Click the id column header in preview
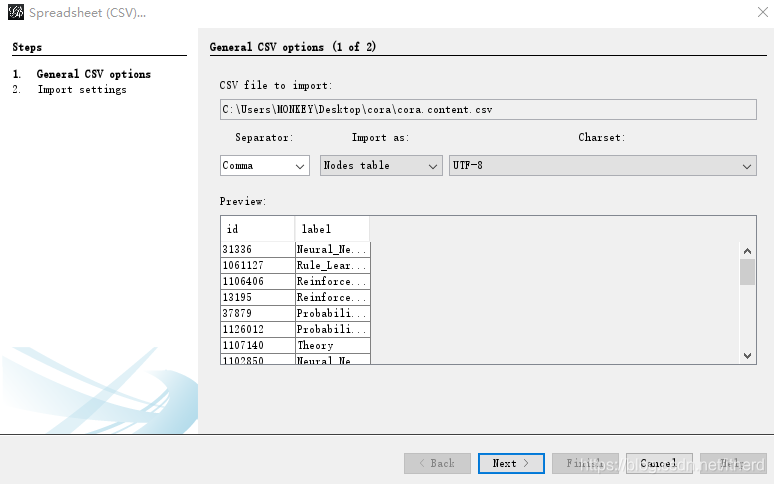The width and height of the screenshot is (774, 484). [x=258, y=229]
